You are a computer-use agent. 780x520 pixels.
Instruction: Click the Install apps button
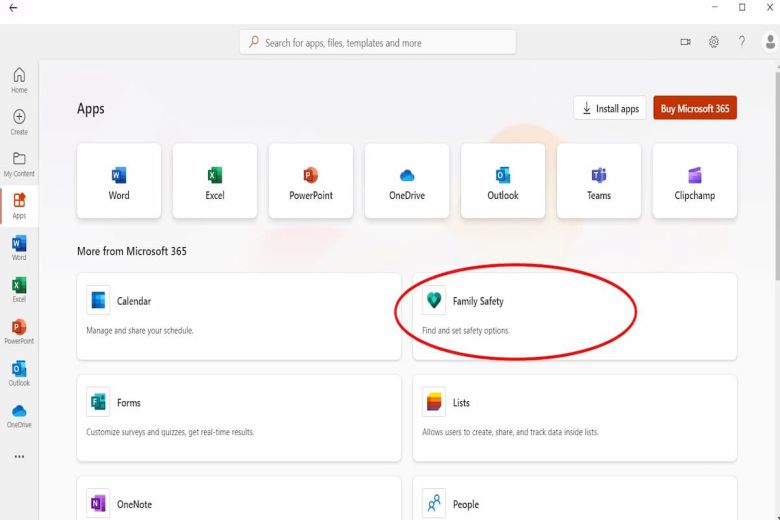tap(610, 109)
